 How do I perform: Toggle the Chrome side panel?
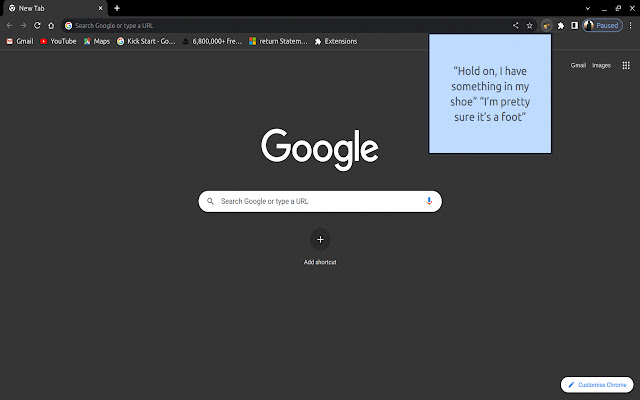pyautogui.click(x=574, y=25)
